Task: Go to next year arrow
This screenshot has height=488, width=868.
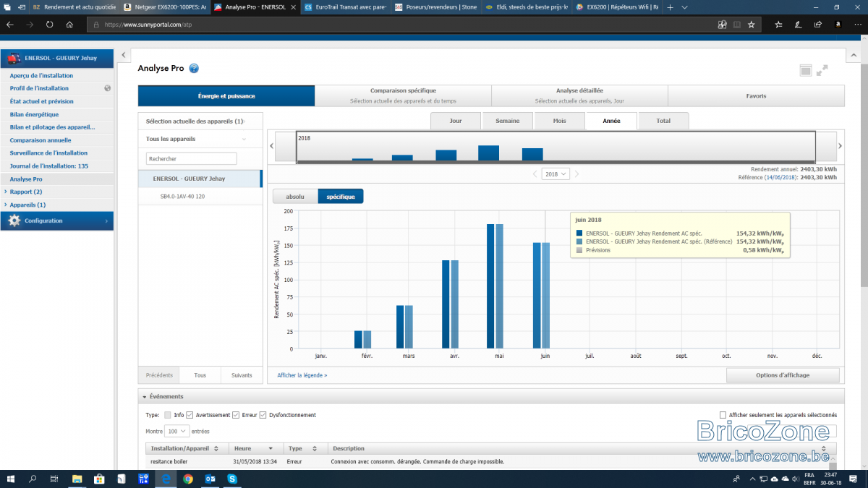Action: pyautogui.click(x=576, y=174)
